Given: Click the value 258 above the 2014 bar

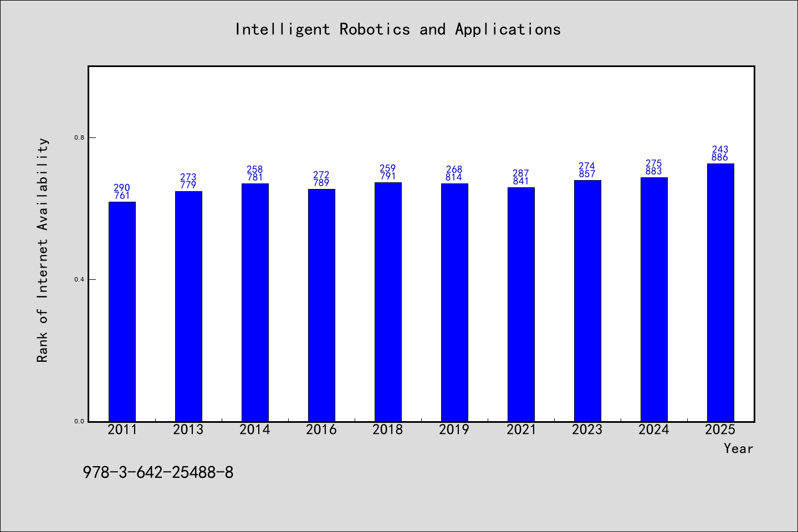Looking at the screenshot, I should (255, 170).
